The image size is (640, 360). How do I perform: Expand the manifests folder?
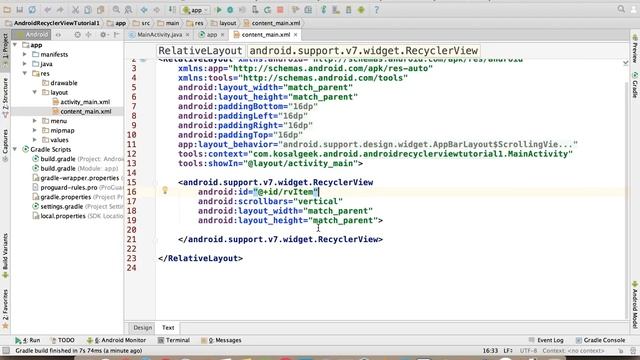[25, 54]
